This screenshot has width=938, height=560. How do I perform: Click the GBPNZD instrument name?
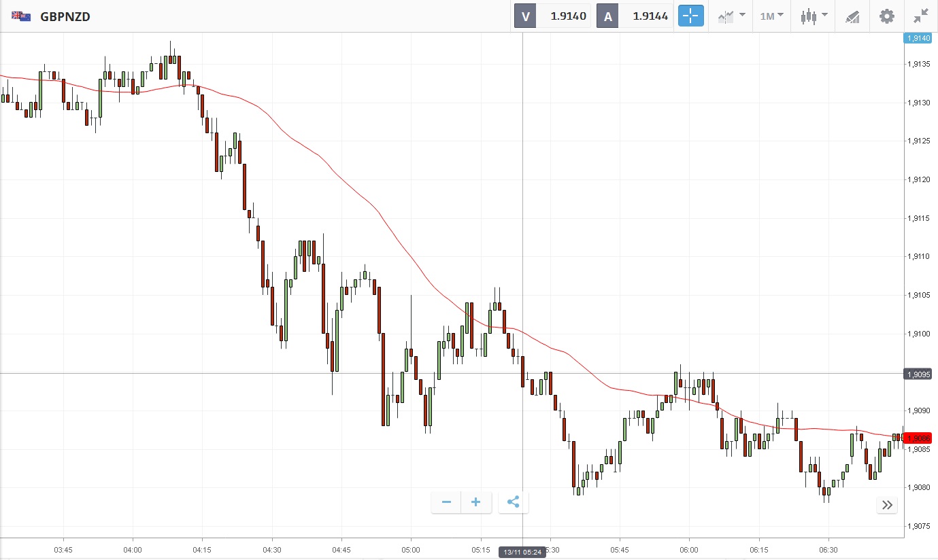click(65, 16)
